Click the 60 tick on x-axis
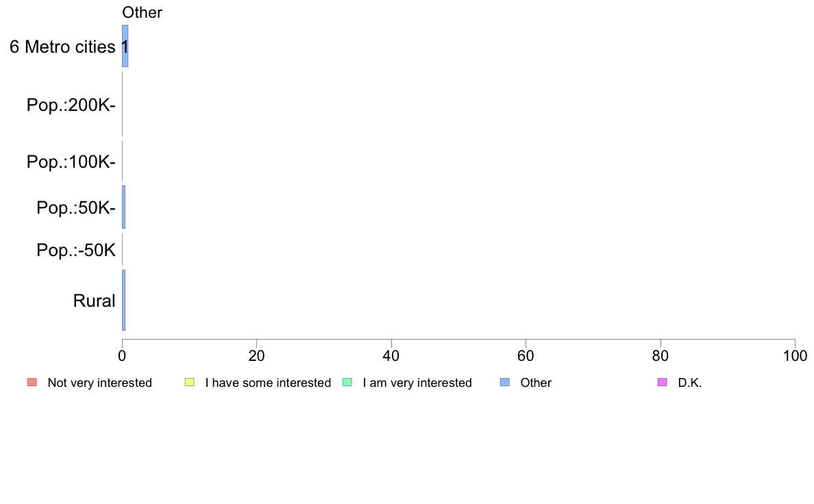The height and width of the screenshot is (504, 814). pyautogui.click(x=526, y=355)
